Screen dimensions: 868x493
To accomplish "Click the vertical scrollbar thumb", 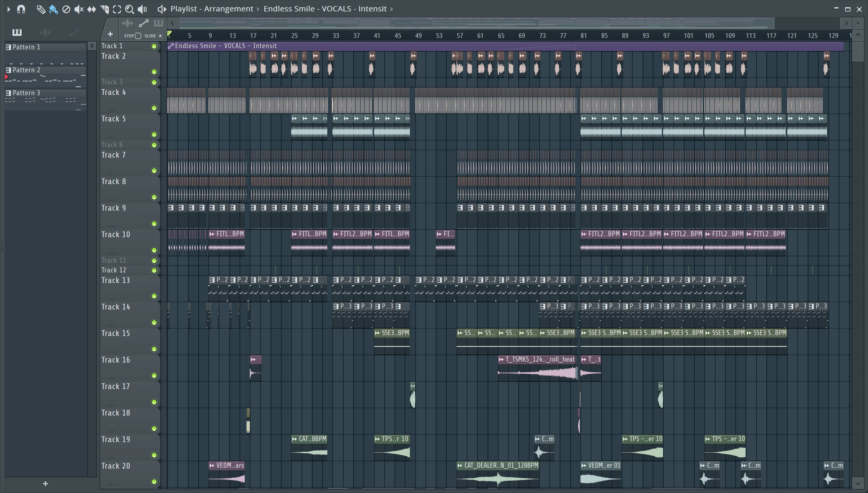I will [858, 51].
